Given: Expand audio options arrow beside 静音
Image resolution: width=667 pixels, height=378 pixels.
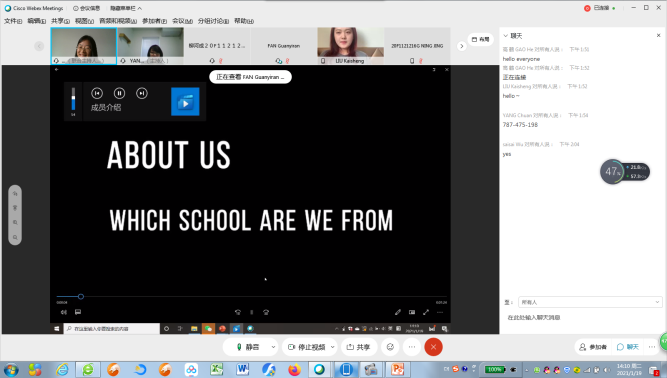Looking at the screenshot, I should click(x=273, y=347).
